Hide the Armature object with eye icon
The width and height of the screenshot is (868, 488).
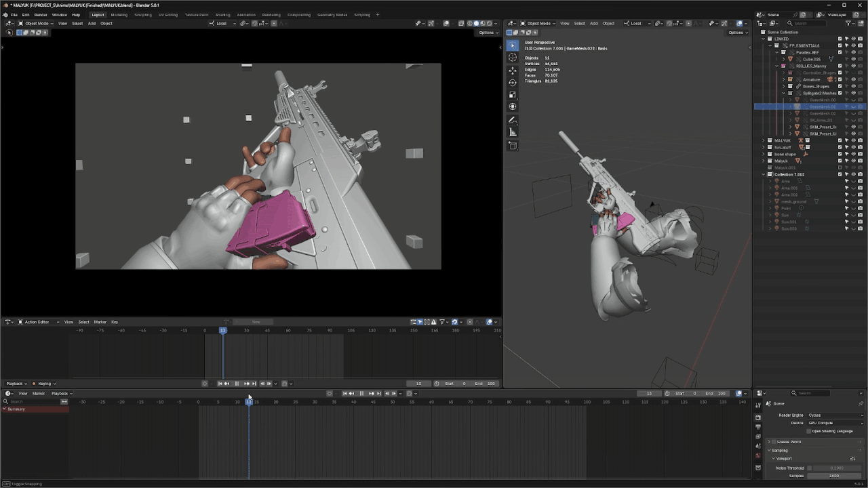[x=854, y=79]
